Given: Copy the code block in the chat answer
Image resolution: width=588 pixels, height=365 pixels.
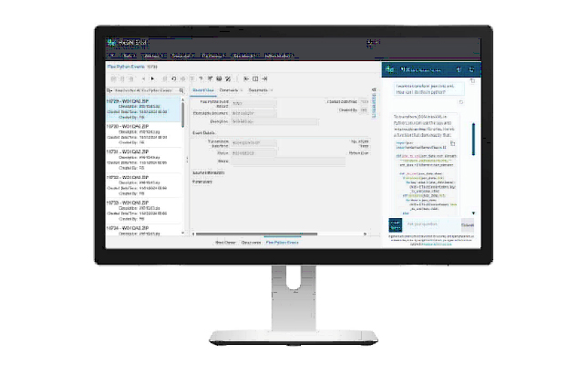Looking at the screenshot, I should pos(453,143).
